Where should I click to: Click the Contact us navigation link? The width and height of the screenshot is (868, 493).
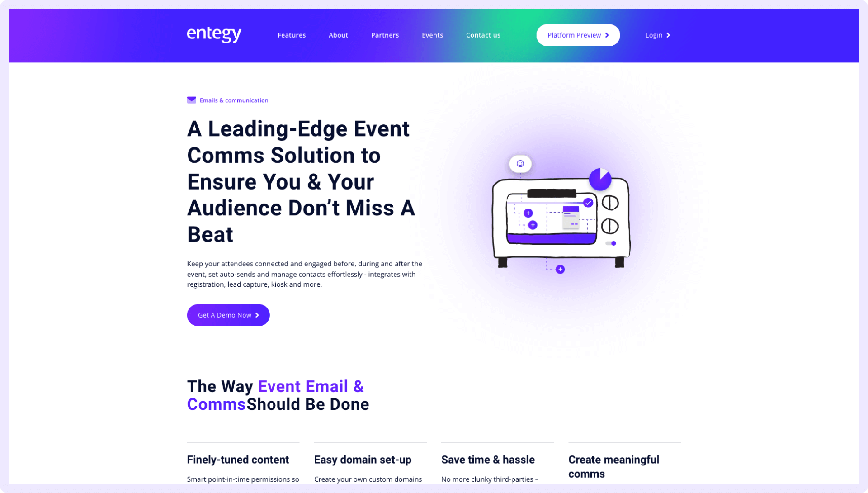483,35
